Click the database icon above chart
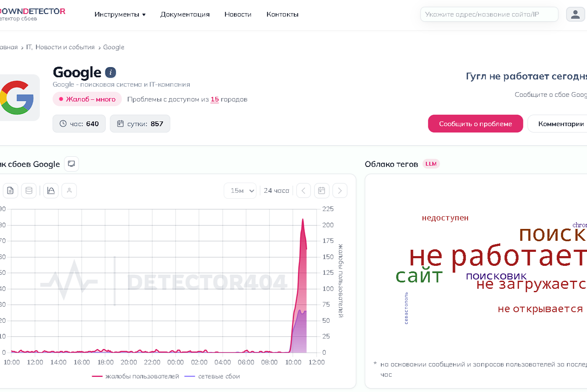Screen dimensions: 587x392 (29, 191)
